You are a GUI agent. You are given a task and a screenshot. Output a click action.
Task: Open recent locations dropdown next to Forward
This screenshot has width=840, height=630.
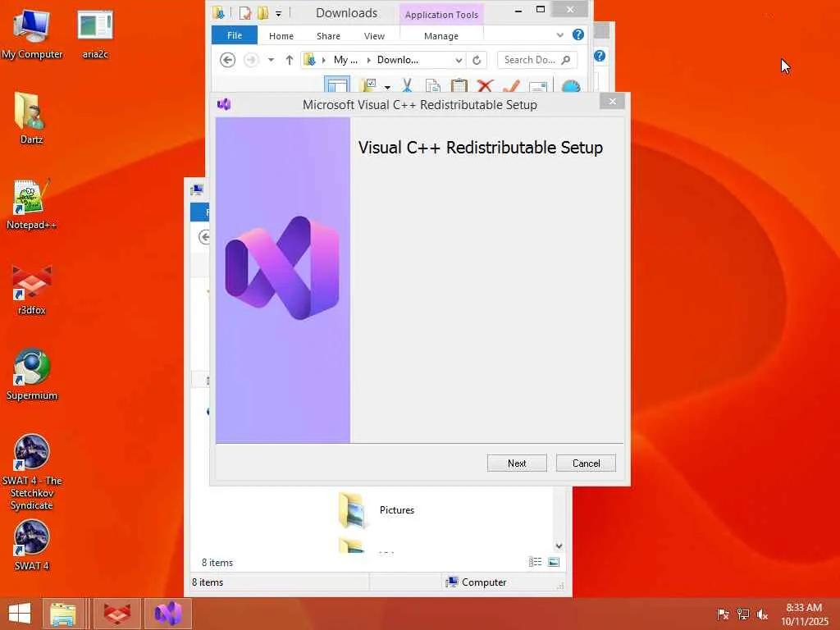click(271, 60)
